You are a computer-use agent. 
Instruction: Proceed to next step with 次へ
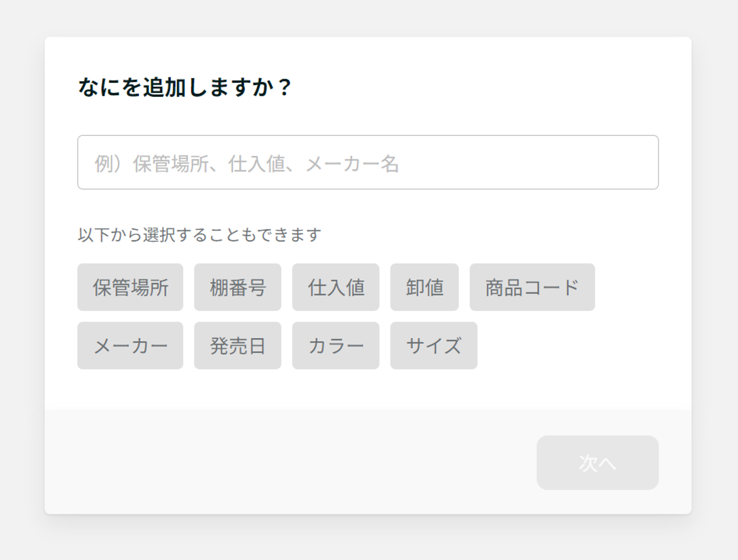(598, 463)
